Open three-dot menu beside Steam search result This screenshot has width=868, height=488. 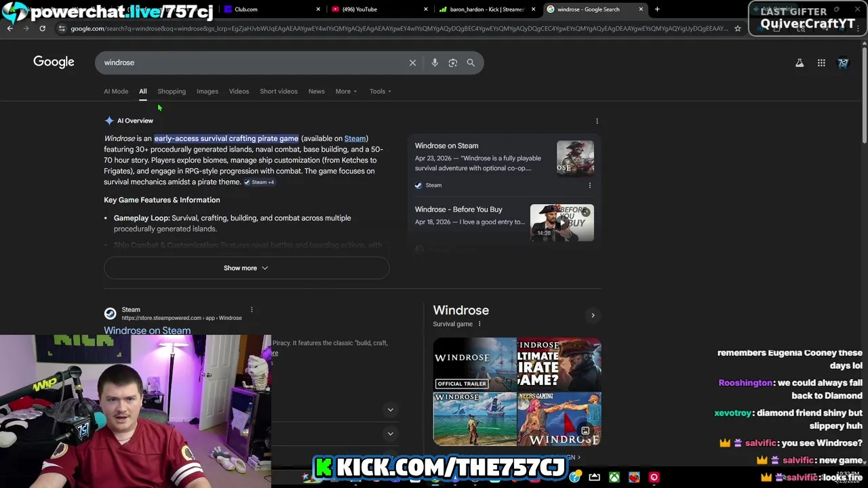252,310
